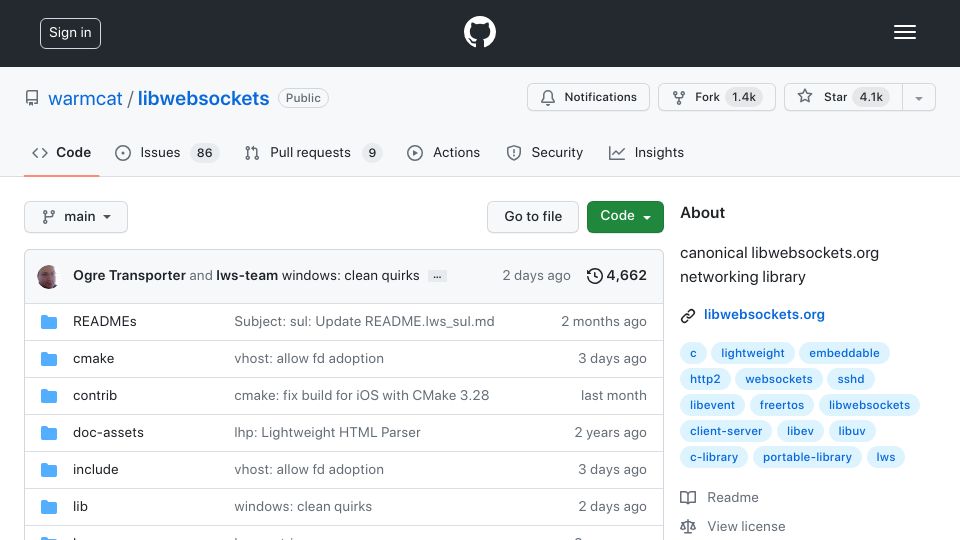Open 'cmake: fix build for iOS' commit
Screen dimensions: 960x540
point(362,396)
